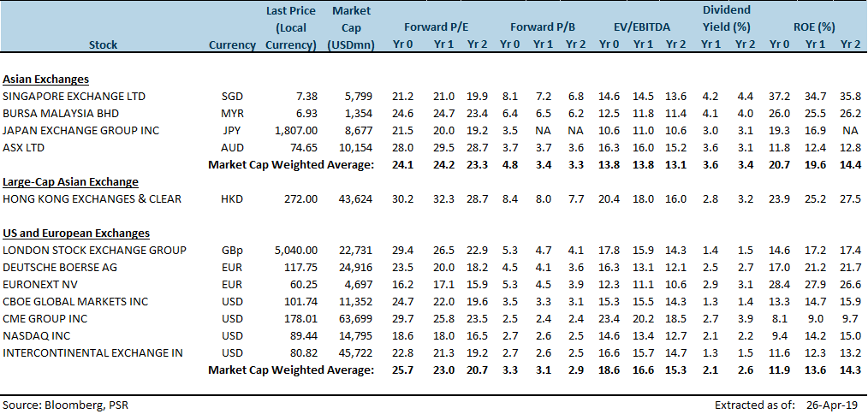868x414 pixels.
Task: Click Singapore Exchange's last price "7.38"
Action: [x=307, y=97]
